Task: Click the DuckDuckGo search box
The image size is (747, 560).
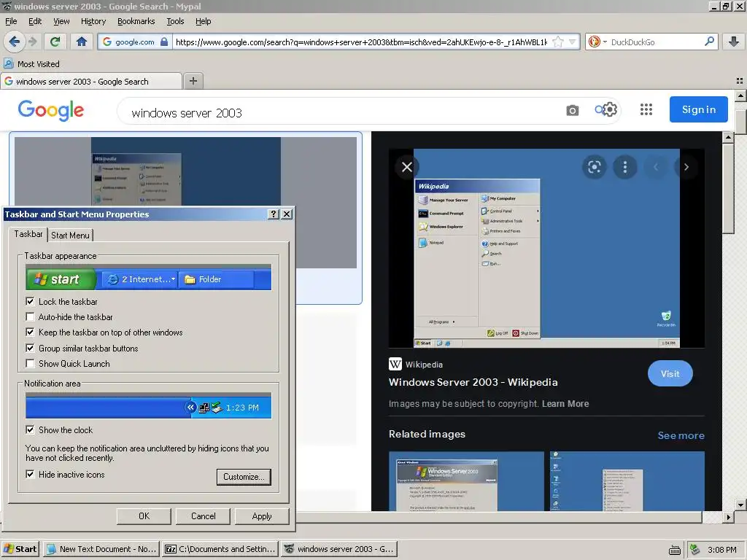Action: point(656,42)
